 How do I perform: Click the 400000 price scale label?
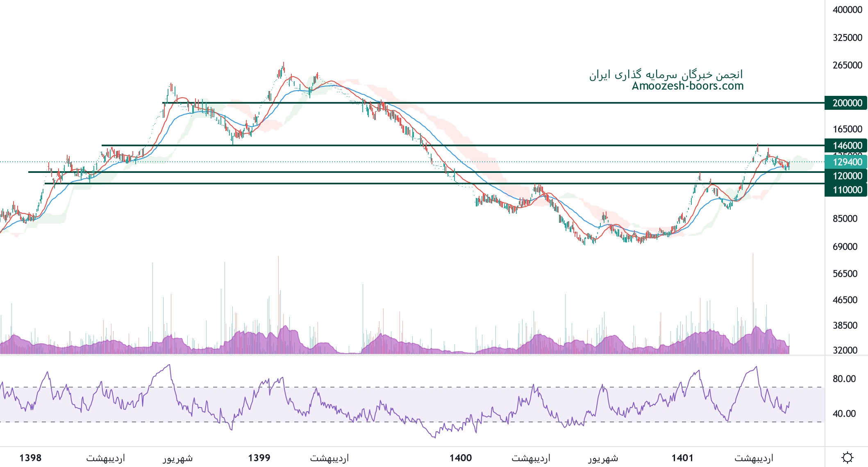coord(847,10)
